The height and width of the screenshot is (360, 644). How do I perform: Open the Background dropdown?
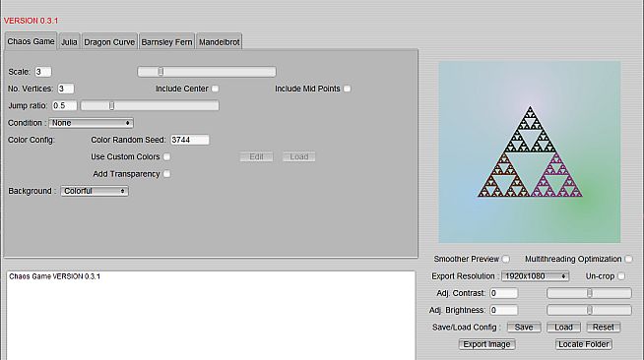click(x=95, y=191)
